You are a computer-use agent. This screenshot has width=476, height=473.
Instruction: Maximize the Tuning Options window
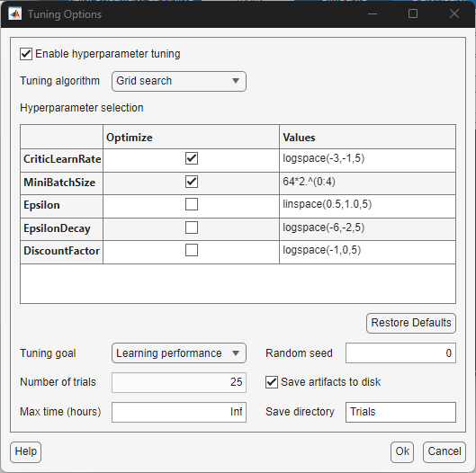[413, 13]
